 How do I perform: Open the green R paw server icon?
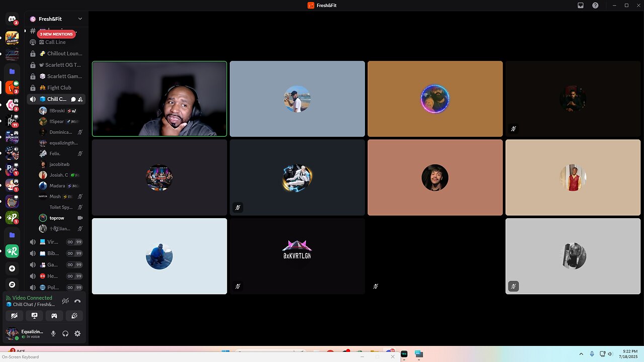coord(12,251)
